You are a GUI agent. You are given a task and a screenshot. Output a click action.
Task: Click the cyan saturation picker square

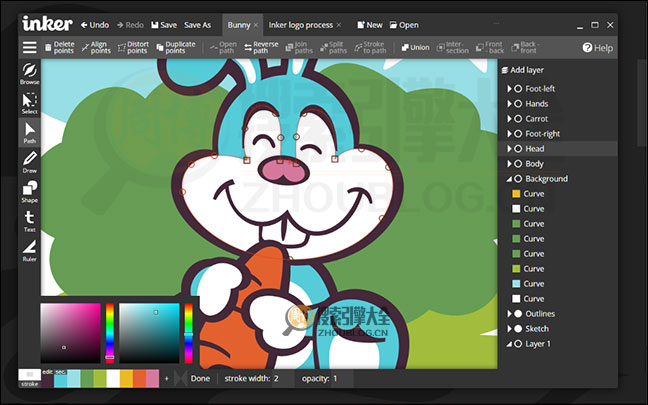click(x=149, y=333)
